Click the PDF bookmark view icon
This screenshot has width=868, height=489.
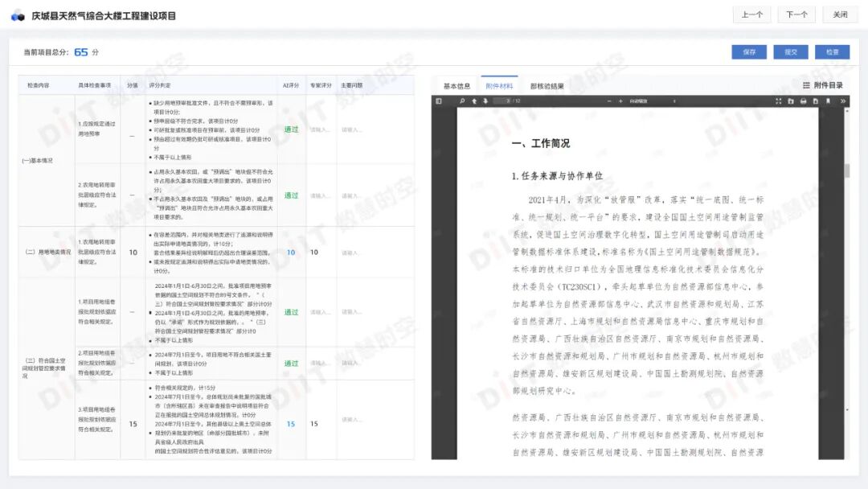coord(828,101)
